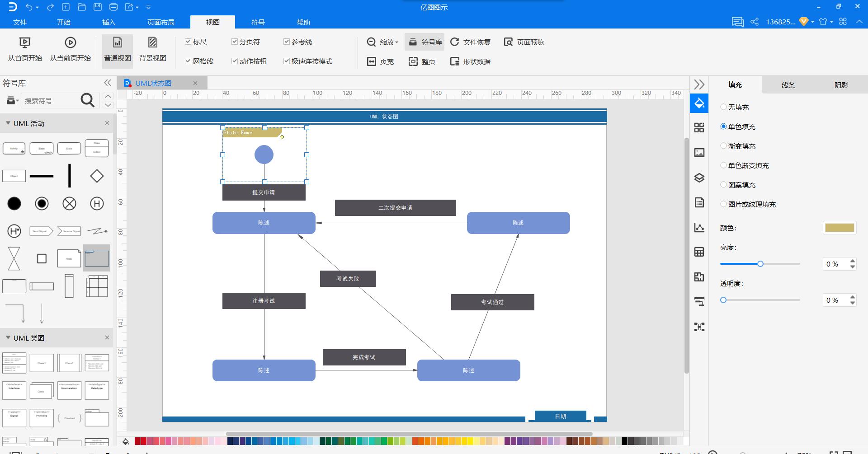Open the symbol library category dropdown

(12, 100)
